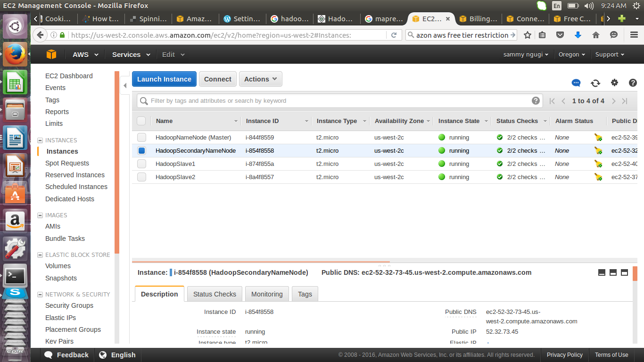Go to previous page of instances
The height and width of the screenshot is (362, 644).
tap(563, 101)
